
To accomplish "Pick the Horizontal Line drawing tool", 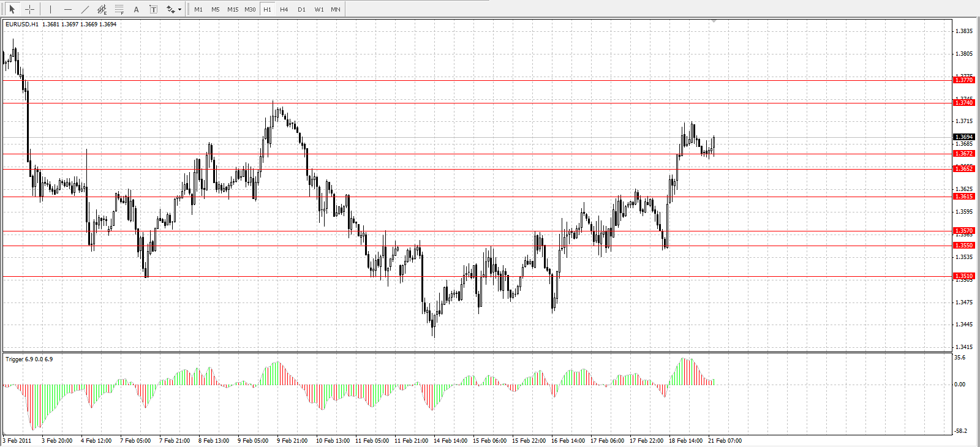I will pyautogui.click(x=67, y=9).
